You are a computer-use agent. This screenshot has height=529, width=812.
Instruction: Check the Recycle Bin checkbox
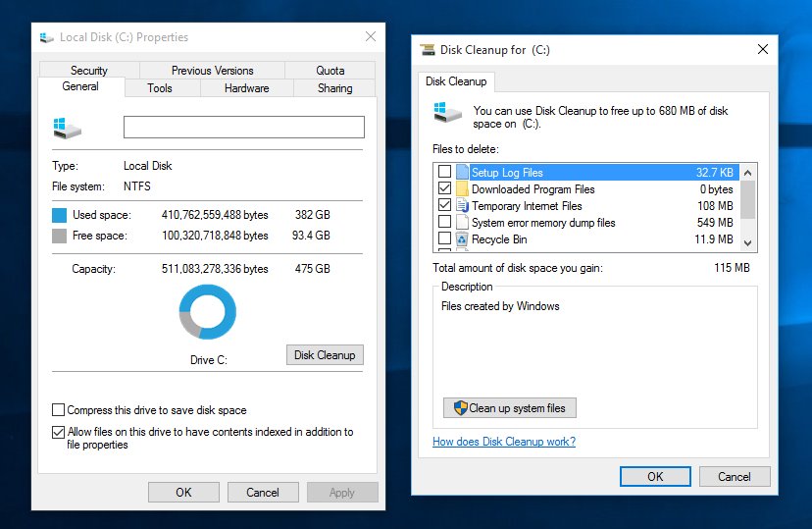point(444,238)
